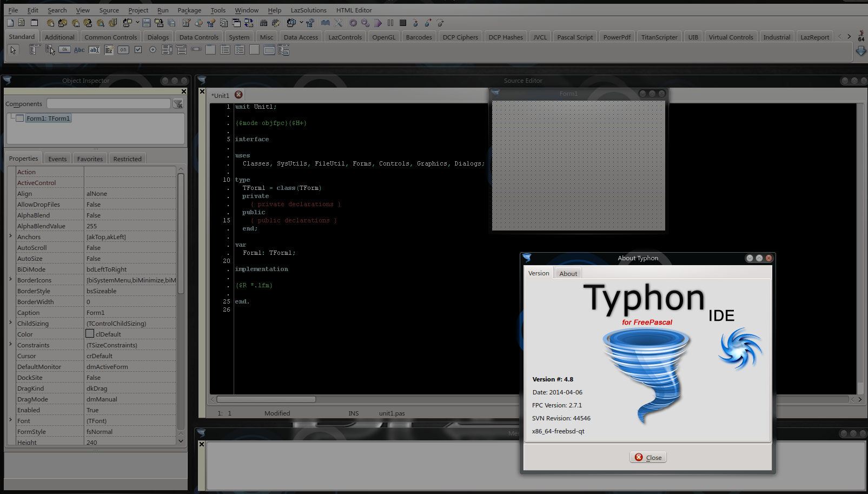Click the Run program play arrow icon
Image resolution: width=868 pixels, height=494 pixels.
[378, 23]
